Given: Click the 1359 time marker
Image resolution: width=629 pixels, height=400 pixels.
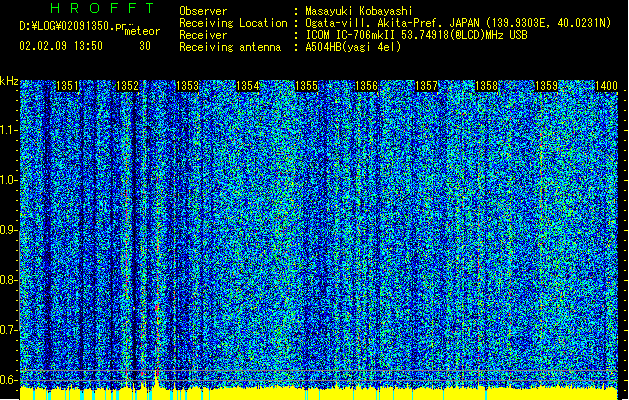Looking at the screenshot, I should (546, 86).
